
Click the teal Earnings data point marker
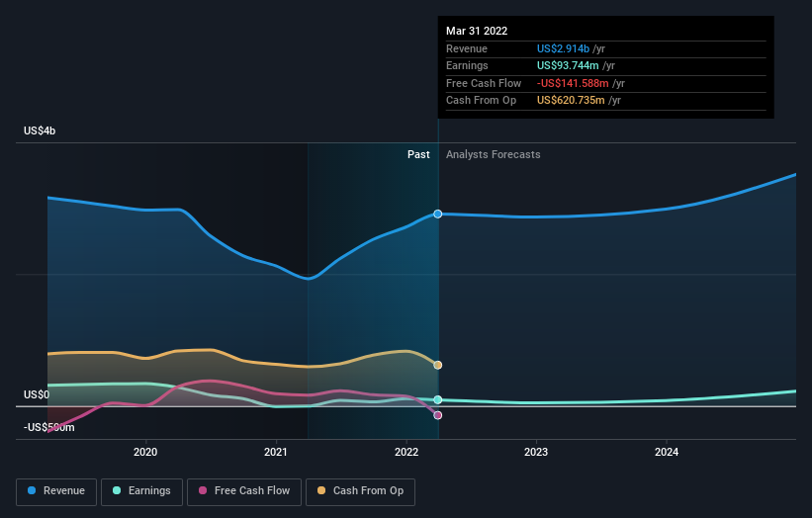[437, 399]
